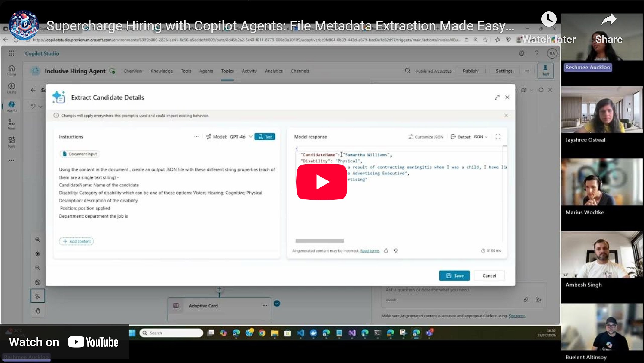This screenshot has width=644, height=363.
Task: Play the YouTube video
Action: point(322,182)
